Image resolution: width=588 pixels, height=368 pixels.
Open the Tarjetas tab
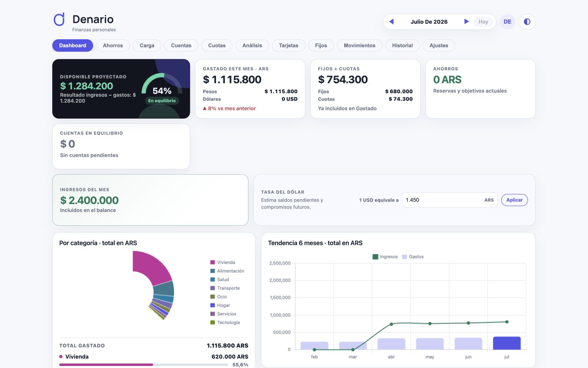tap(289, 45)
